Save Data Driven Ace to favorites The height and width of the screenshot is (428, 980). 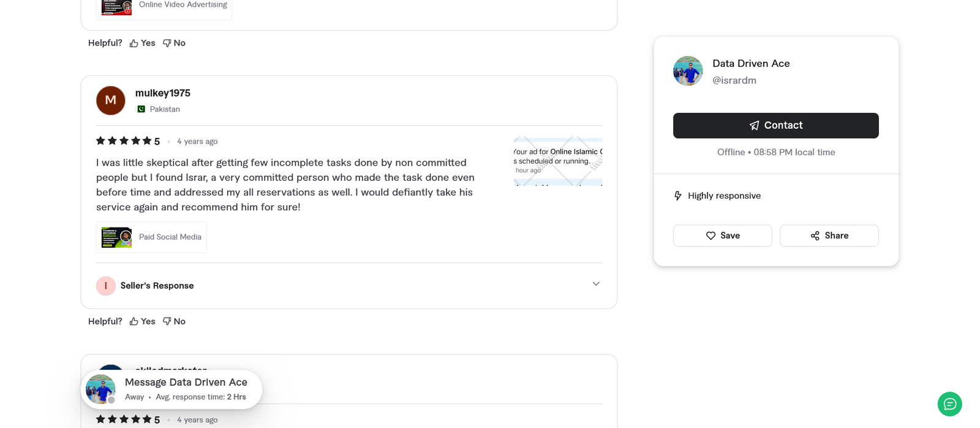point(722,235)
